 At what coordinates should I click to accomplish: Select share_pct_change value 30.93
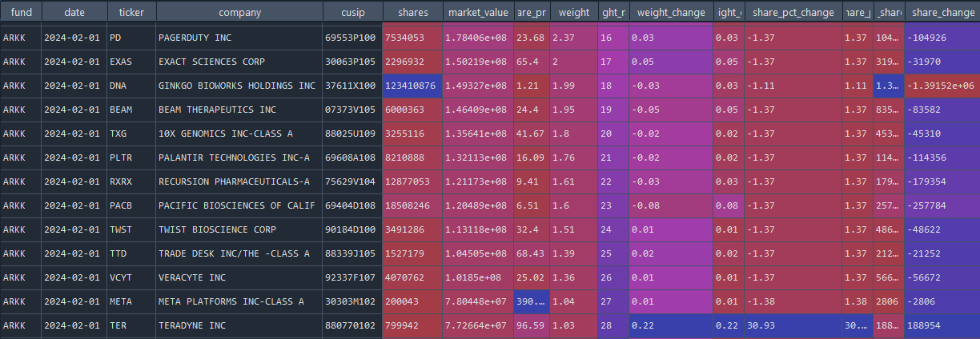coord(792,325)
